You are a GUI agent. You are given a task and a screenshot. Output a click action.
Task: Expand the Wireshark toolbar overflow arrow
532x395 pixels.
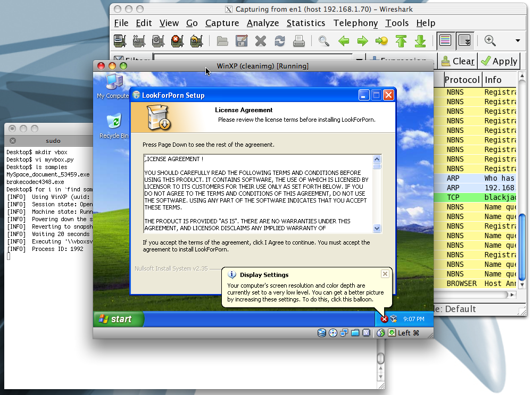pyautogui.click(x=518, y=41)
